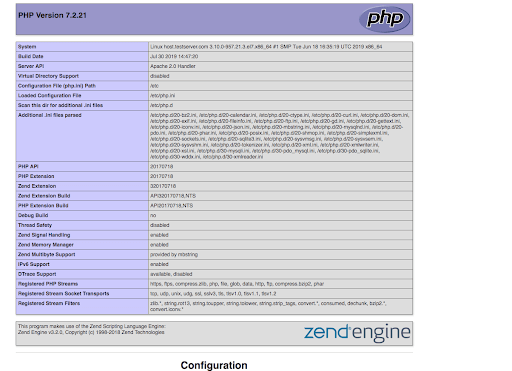Select the Linux host.testserver.com system value

click(x=266, y=47)
